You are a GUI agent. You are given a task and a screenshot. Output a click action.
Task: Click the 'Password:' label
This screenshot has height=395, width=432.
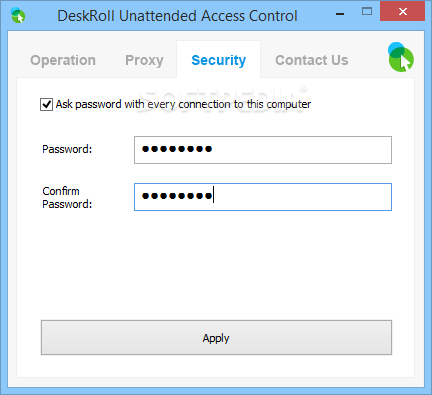[67, 149]
